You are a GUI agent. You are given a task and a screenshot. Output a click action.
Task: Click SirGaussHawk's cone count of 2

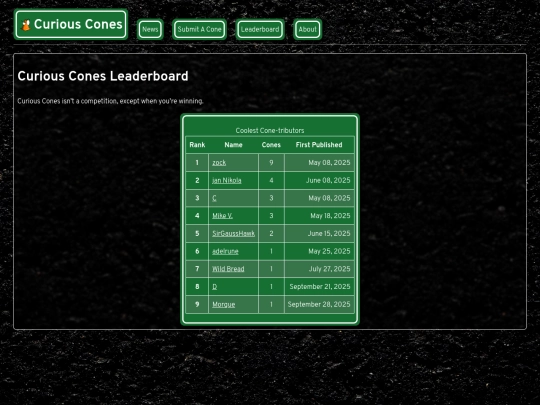click(x=271, y=233)
